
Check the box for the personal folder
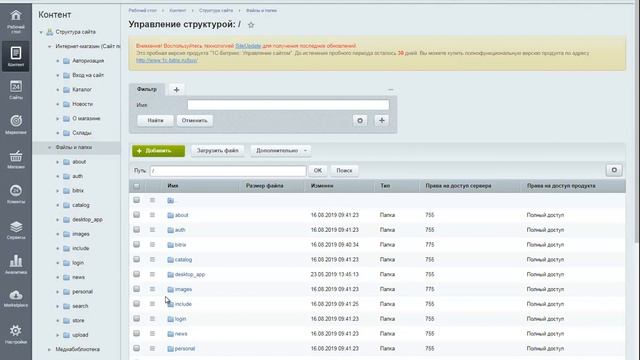136,348
